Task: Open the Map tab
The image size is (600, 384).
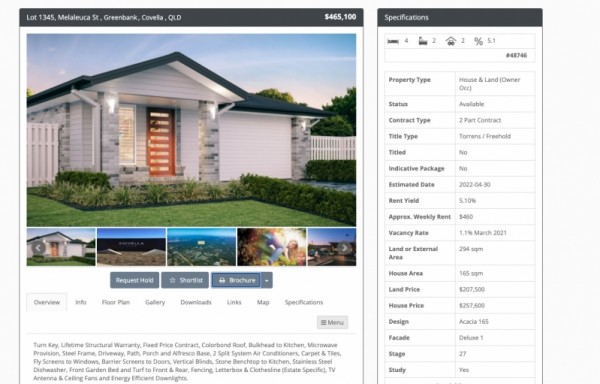Action: [263, 302]
